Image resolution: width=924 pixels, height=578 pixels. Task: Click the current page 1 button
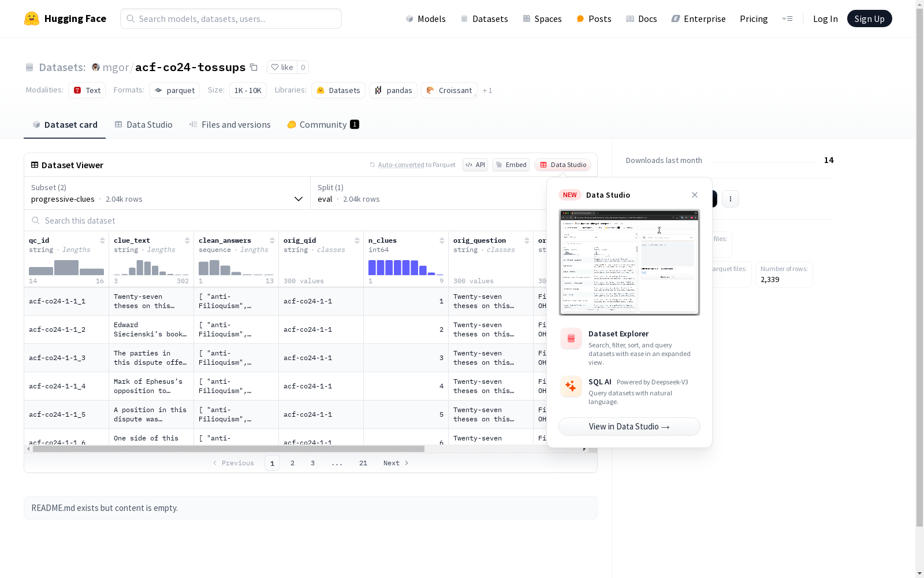tap(272, 463)
